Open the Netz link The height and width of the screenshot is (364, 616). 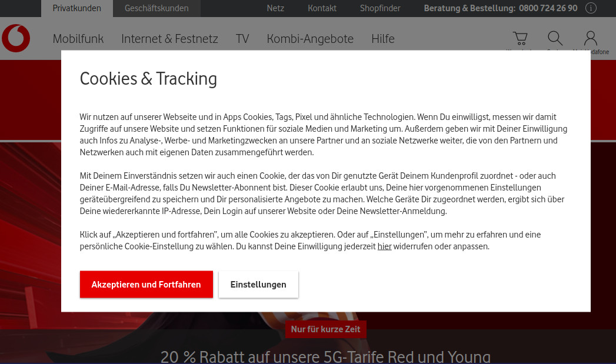tap(275, 8)
